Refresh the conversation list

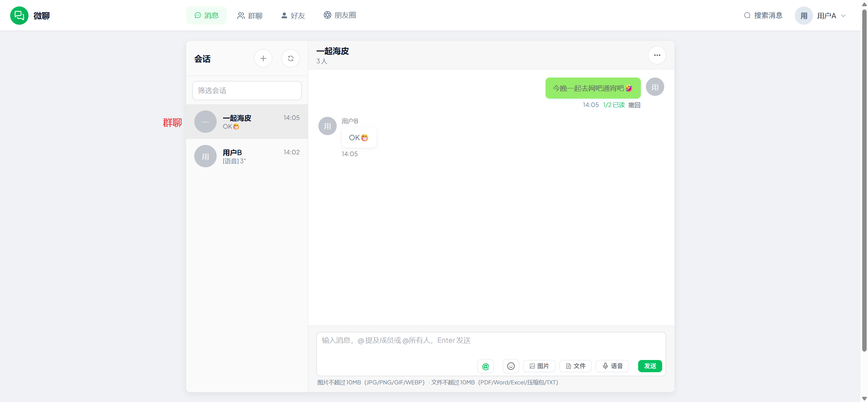(x=291, y=59)
